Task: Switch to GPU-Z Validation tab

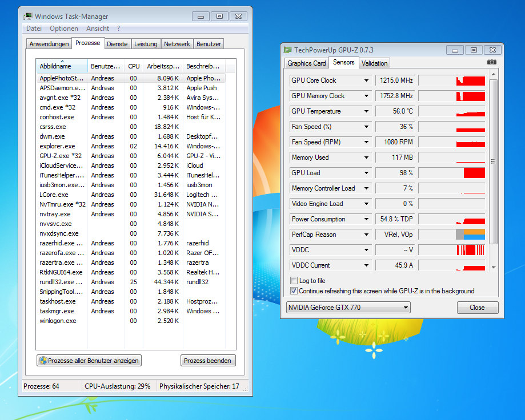Action: click(x=374, y=63)
